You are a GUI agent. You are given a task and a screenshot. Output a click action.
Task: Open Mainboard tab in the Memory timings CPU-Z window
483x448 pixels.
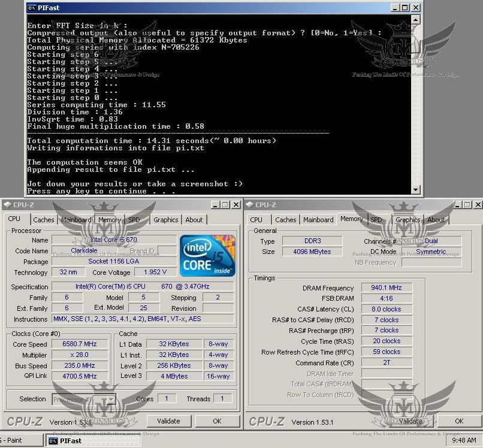pyautogui.click(x=318, y=220)
